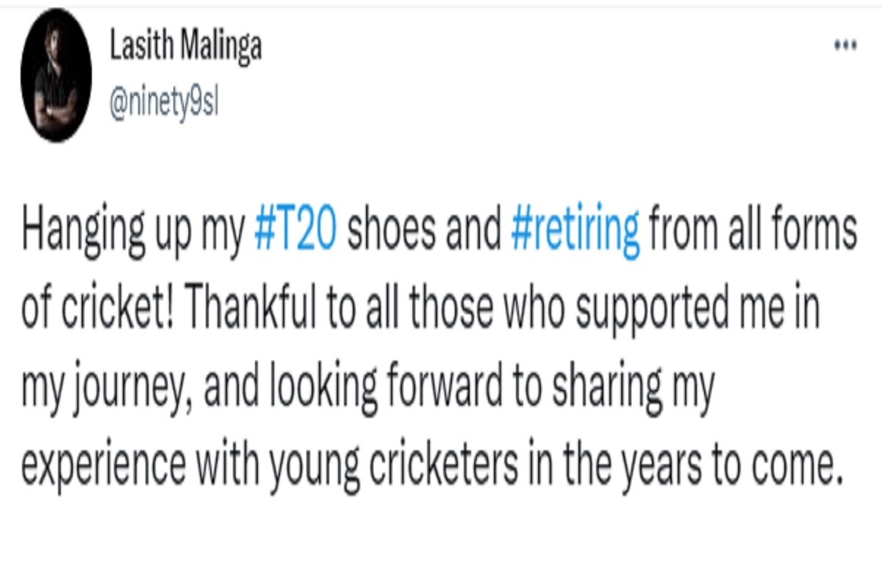This screenshot has width=882, height=588.
Task: Visit the @ninety9sl handle profile
Action: click(165, 104)
